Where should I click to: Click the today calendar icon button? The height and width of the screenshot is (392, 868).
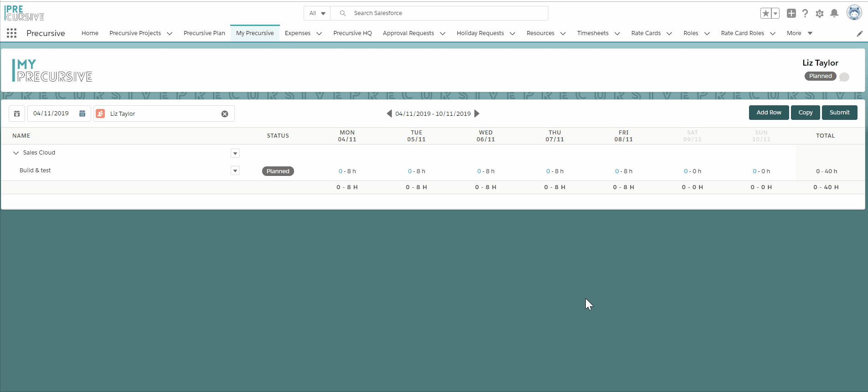point(17,113)
